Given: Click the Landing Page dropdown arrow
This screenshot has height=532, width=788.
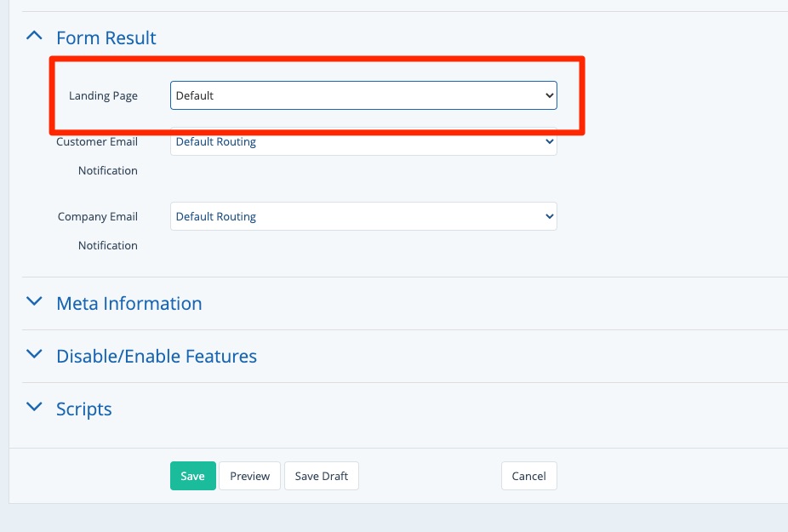Looking at the screenshot, I should [549, 96].
